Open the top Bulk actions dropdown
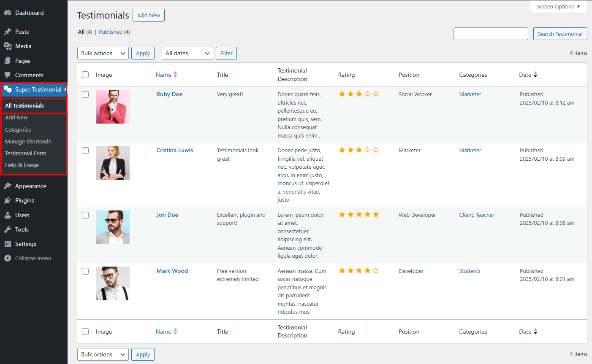The image size is (592, 364). pyautogui.click(x=103, y=53)
